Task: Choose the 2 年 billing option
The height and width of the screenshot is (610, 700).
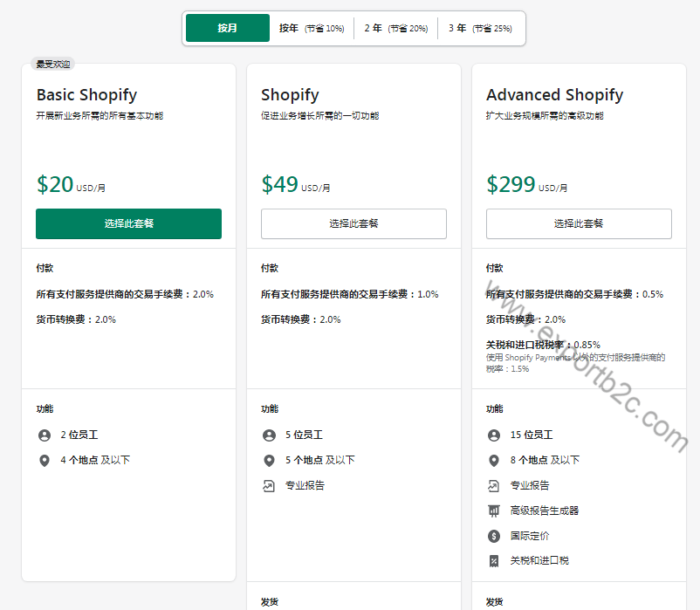Action: [396, 28]
